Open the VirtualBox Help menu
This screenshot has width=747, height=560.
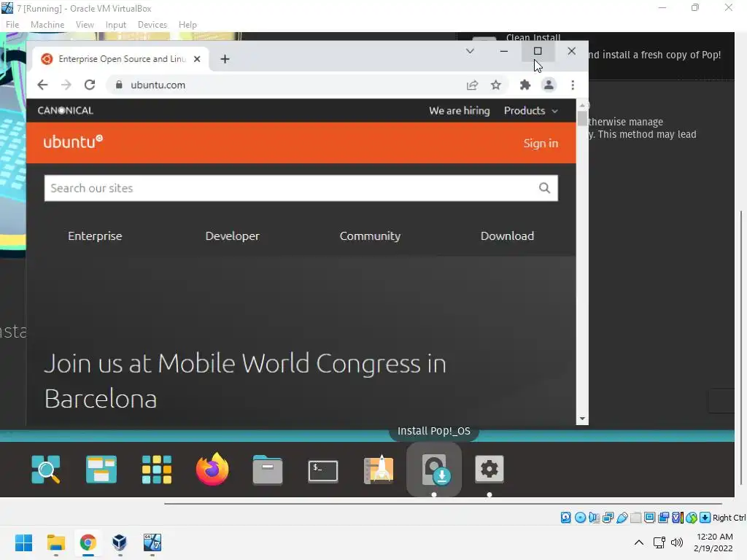coord(187,25)
